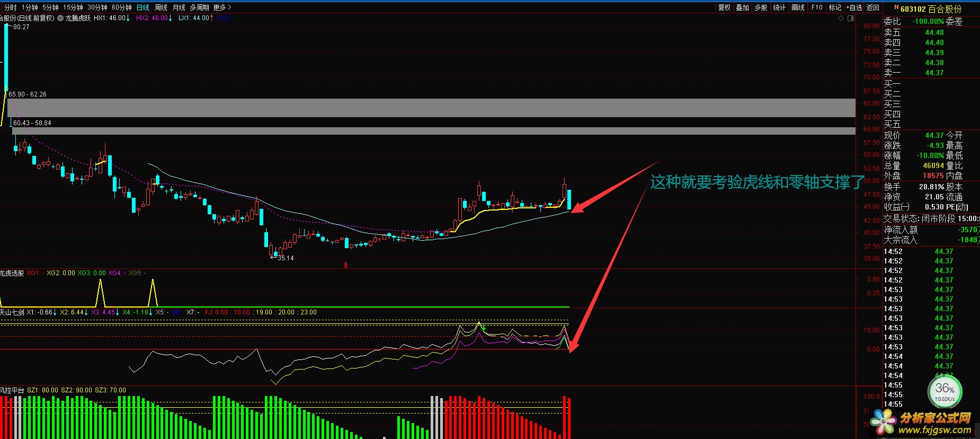Click the 龙虎选股 indicator label

(12, 273)
